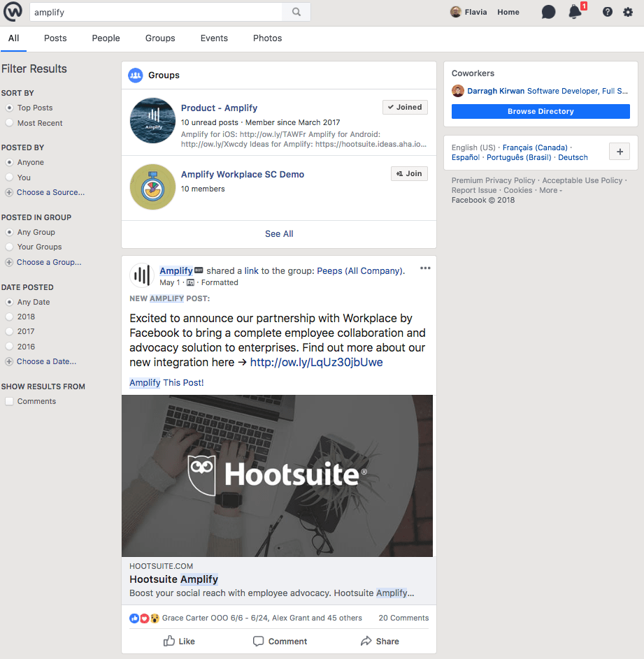Screen dimensions: 644x659
Task: Click the Product - Amplify group title
Action: tap(219, 108)
